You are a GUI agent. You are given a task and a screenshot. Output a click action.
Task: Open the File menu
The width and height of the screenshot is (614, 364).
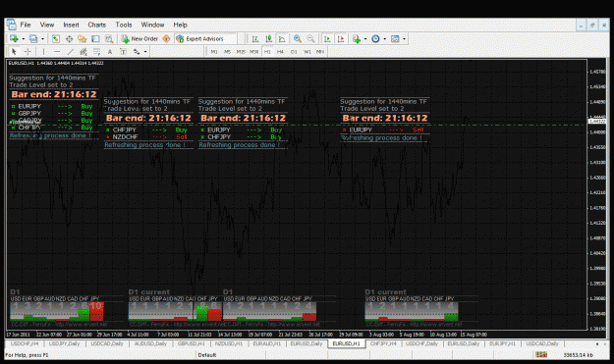(x=26, y=25)
